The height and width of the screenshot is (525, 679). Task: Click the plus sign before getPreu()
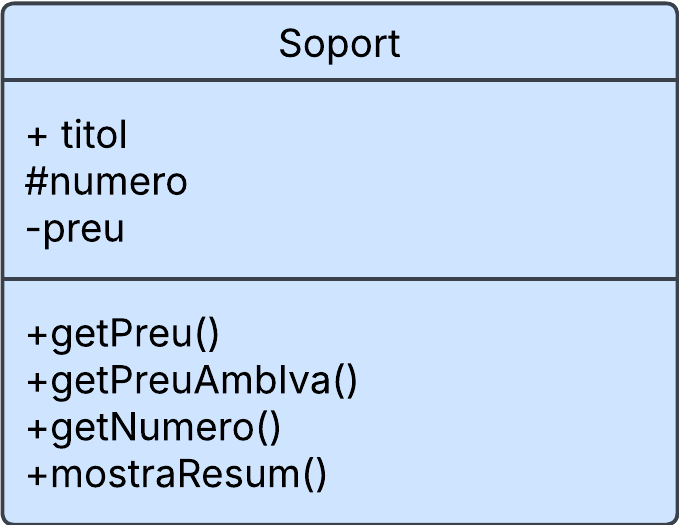click(37, 334)
